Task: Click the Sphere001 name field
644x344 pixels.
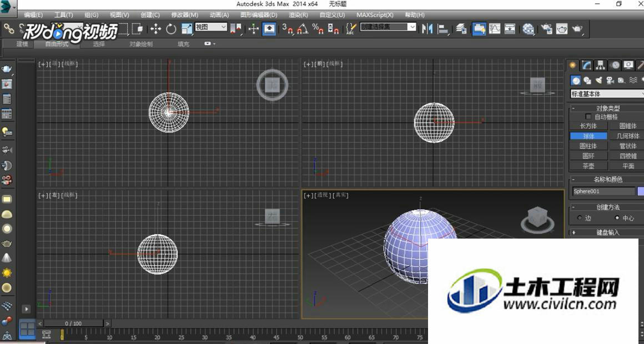Action: coord(603,191)
